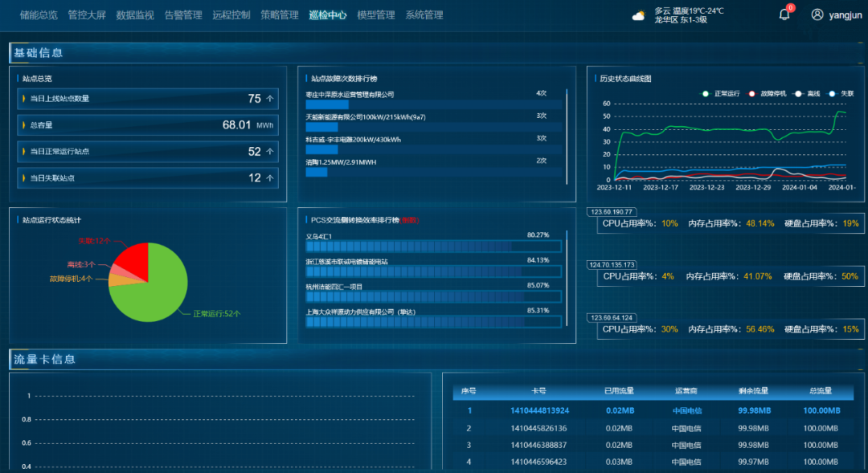868x473 pixels.
Task: Switch to 系统管理 menu
Action: (x=424, y=14)
